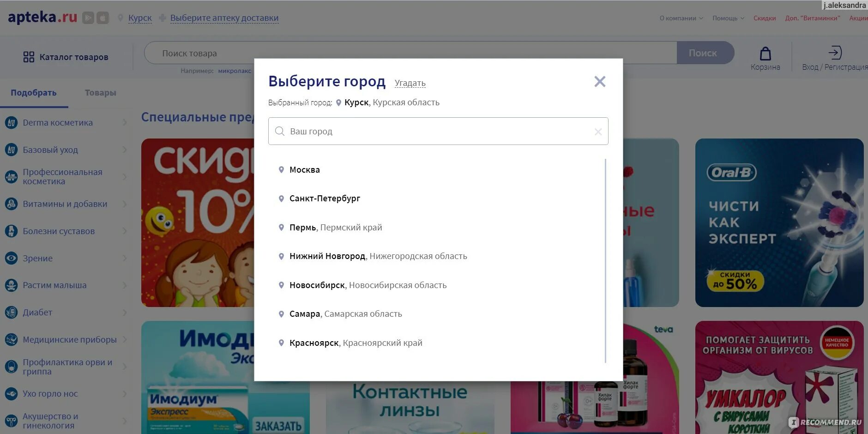Select Москва from city list

pos(305,170)
